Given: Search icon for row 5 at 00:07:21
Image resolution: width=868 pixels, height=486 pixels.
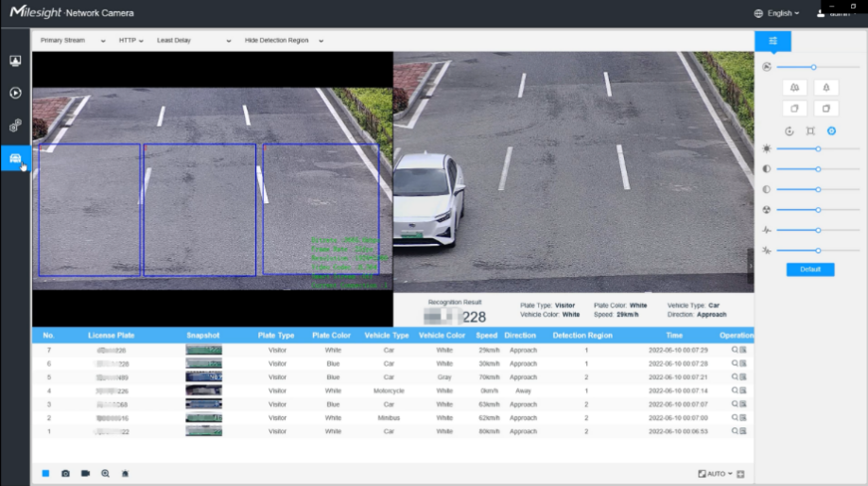Looking at the screenshot, I should 735,377.
